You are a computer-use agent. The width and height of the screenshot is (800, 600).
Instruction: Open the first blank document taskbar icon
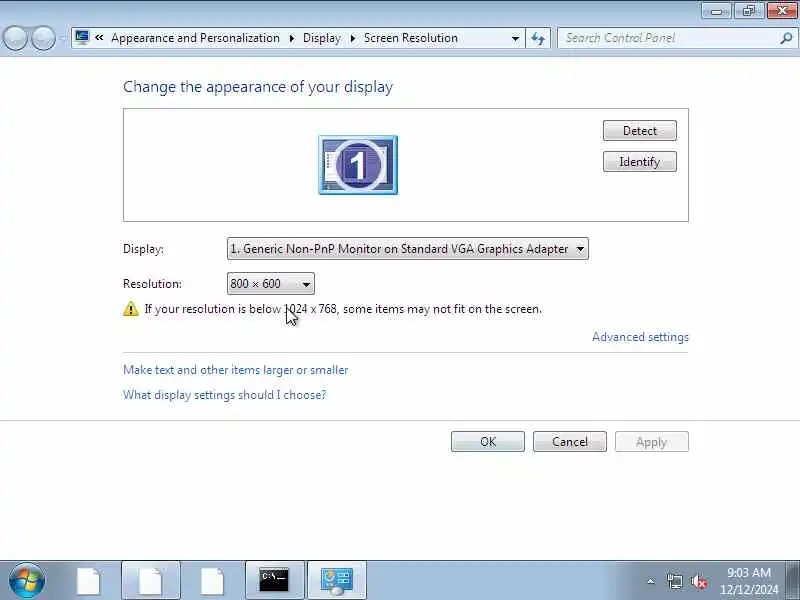pyautogui.click(x=89, y=581)
